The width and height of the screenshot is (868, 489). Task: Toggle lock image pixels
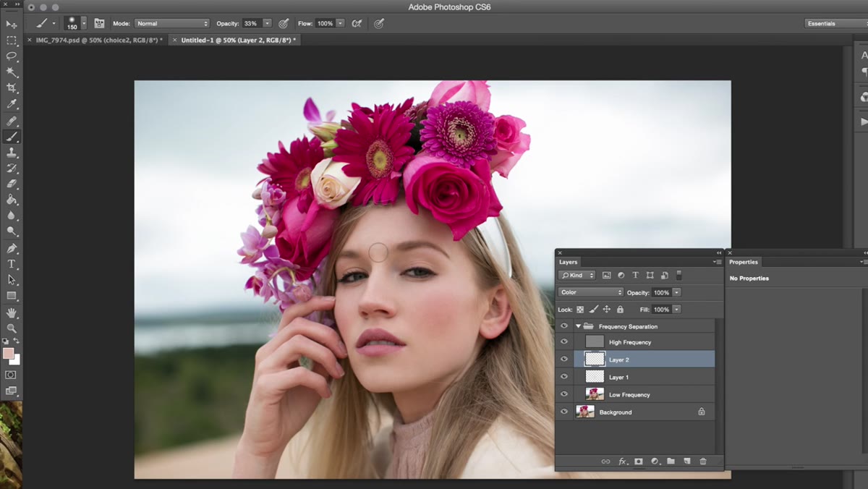593,310
